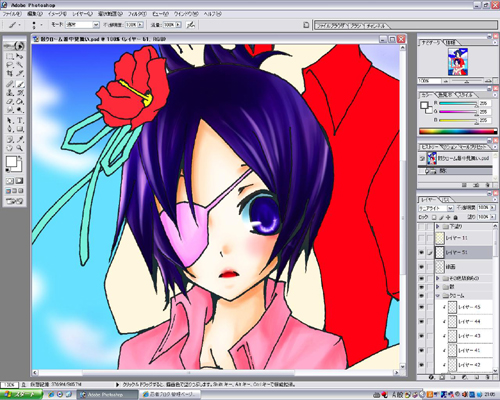Screen dimensions: 500x400
Task: Select the Move tool
Action: [x=20, y=56]
